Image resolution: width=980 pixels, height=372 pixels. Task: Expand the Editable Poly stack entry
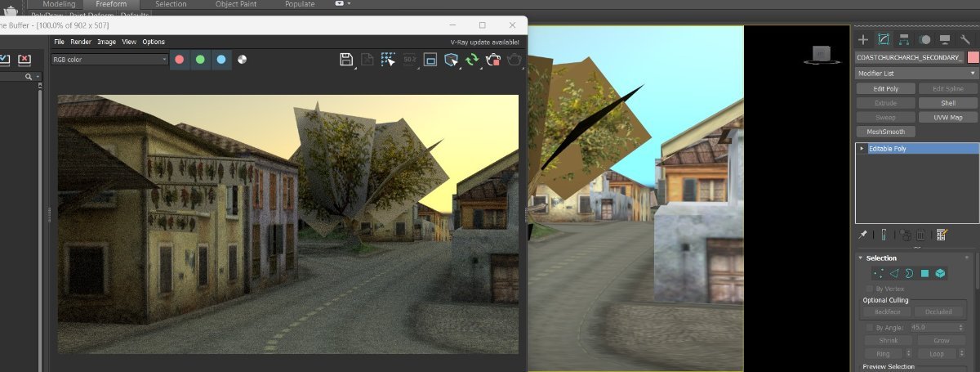tap(862, 149)
